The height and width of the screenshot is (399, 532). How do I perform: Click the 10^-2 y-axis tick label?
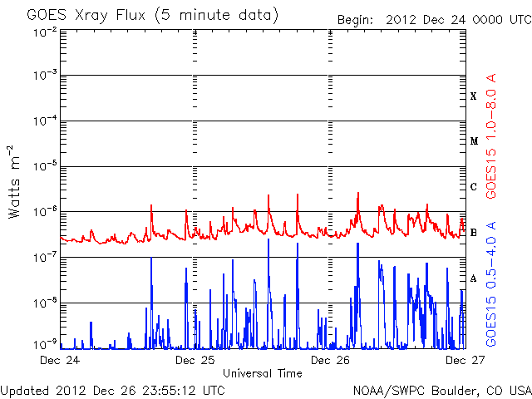coord(46,31)
